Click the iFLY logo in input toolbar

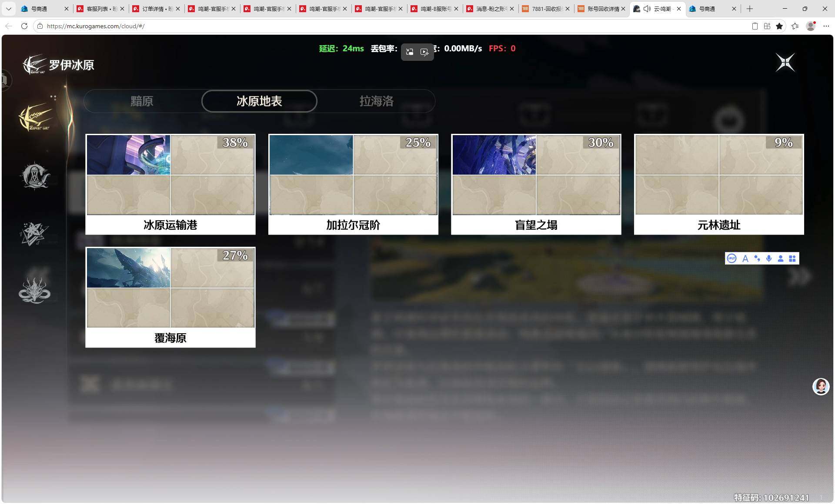click(x=731, y=259)
